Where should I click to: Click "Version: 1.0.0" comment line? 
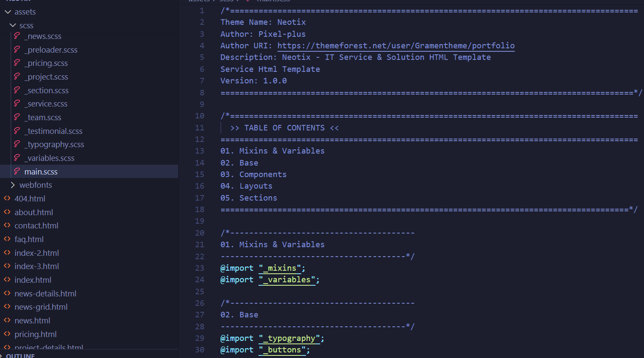253,81
